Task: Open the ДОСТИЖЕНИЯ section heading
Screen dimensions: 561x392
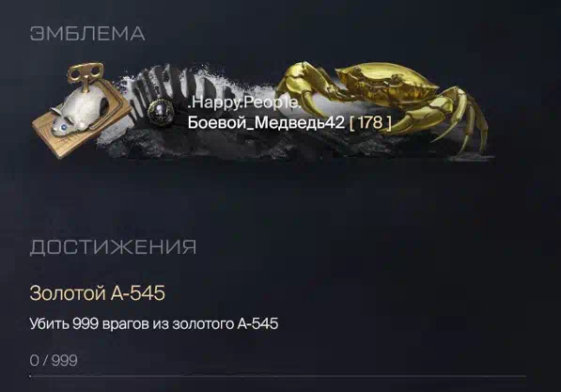Action: tap(113, 247)
